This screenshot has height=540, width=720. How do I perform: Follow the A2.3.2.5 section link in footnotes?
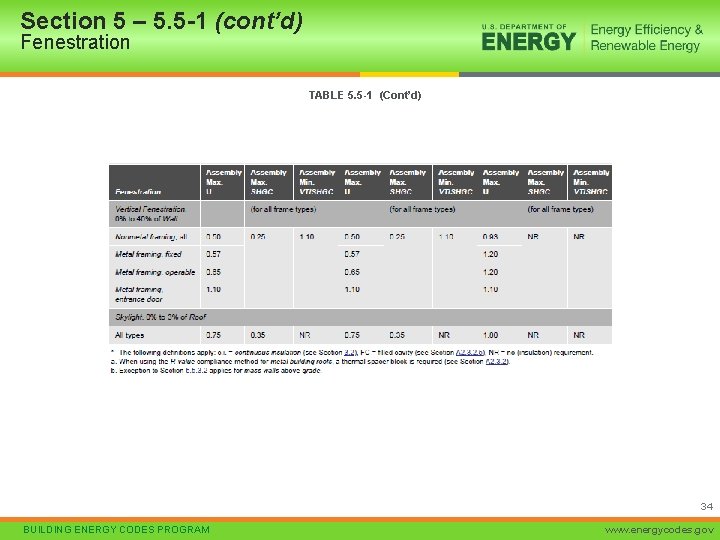(x=470, y=353)
